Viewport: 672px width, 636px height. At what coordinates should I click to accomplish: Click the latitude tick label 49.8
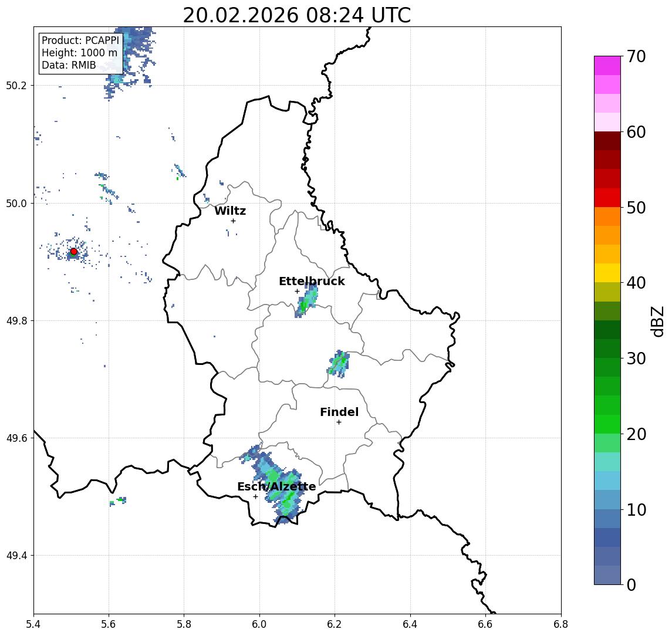[16, 320]
